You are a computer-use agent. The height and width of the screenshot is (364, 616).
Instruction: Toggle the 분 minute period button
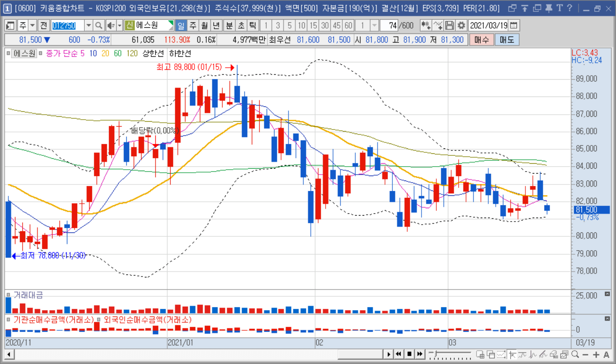229,26
